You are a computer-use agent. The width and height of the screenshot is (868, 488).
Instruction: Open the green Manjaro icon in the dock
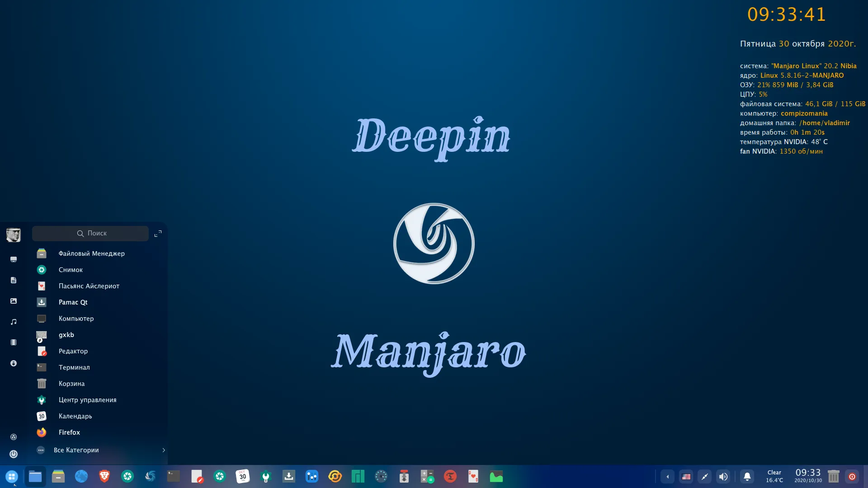[358, 476]
